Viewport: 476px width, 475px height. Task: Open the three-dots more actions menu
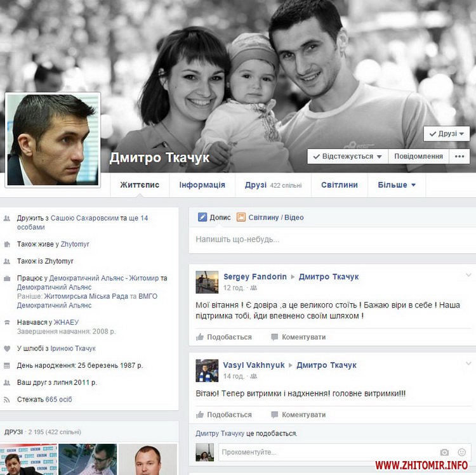(x=459, y=156)
